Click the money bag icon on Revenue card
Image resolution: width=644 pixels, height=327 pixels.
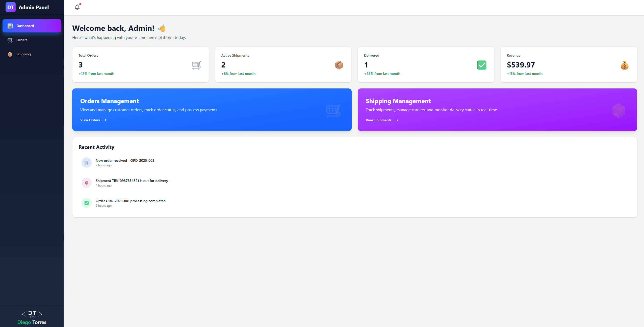click(625, 65)
